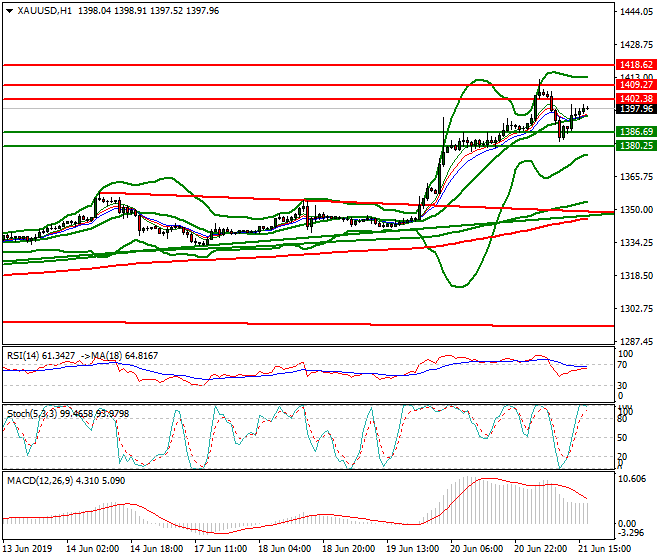Click the 1287.45 price scale value
Screen dimensions: 660x560
pyautogui.click(x=637, y=342)
